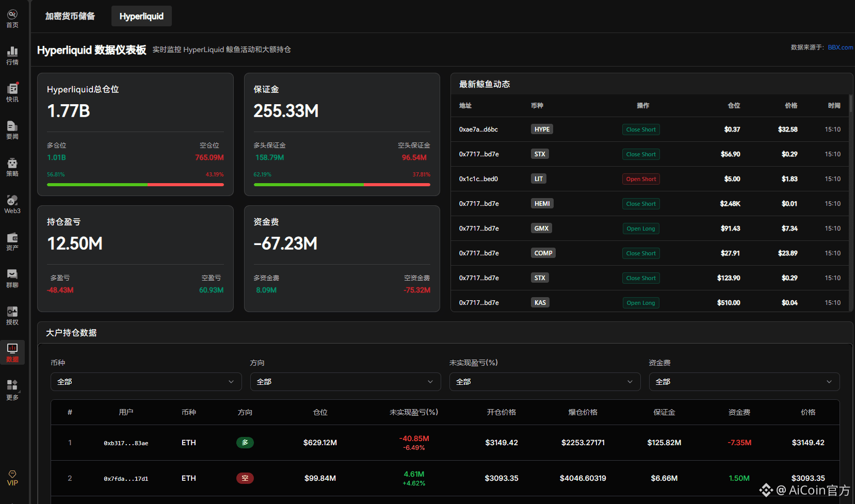
Task: Expand the 资金费 funding fee dropdown
Action: pos(744,381)
